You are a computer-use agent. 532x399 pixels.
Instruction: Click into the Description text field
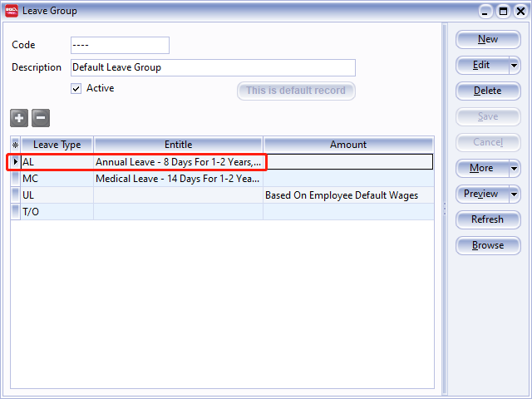point(213,67)
